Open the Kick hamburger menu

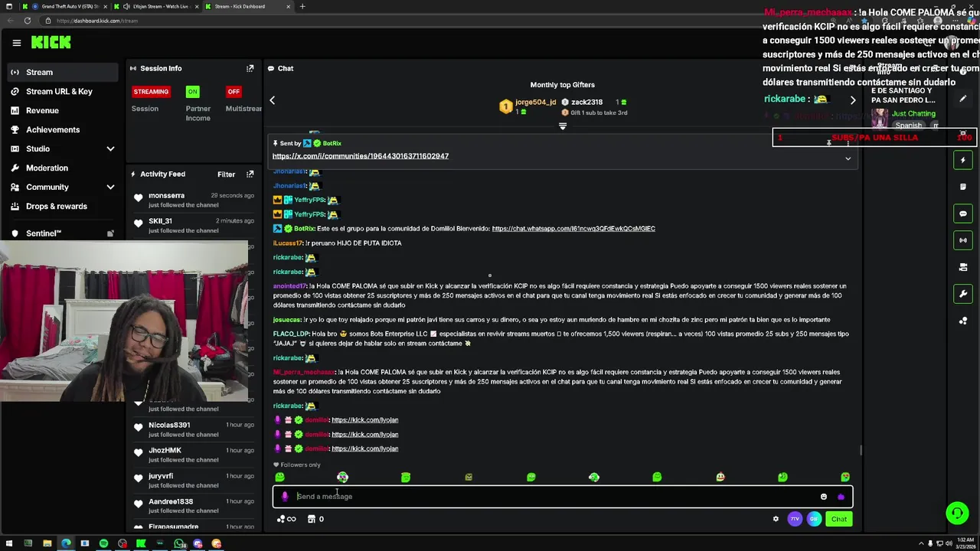click(x=16, y=43)
